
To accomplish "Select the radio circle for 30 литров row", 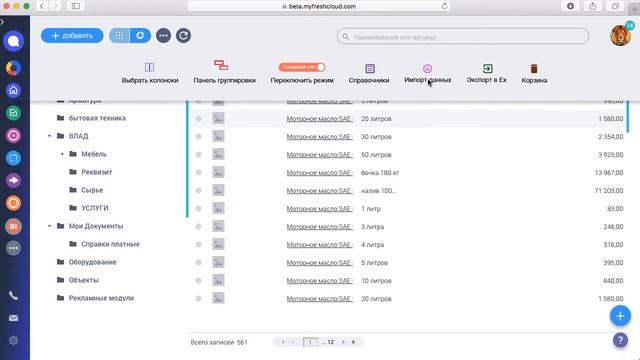I will pyautogui.click(x=198, y=137).
